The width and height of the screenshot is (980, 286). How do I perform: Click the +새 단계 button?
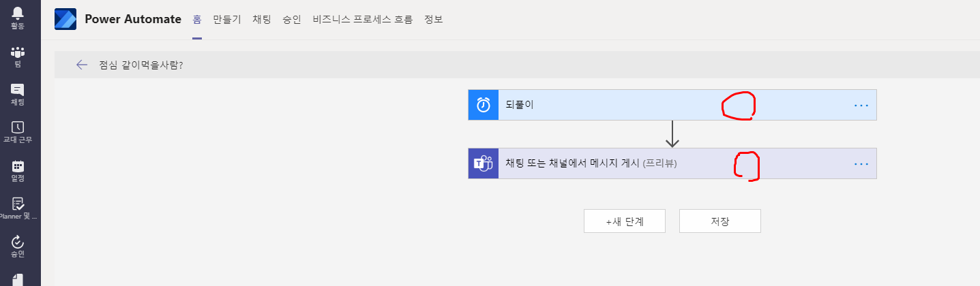(625, 221)
